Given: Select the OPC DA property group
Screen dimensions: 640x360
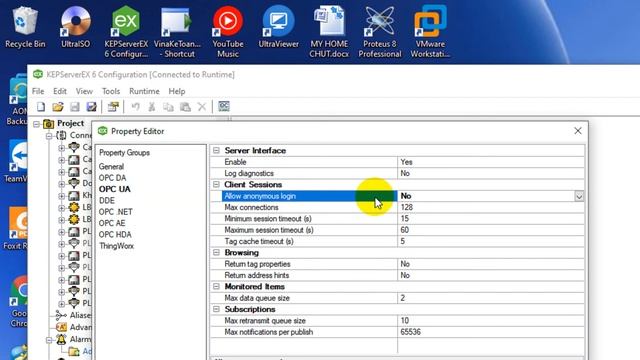Looking at the screenshot, I should (x=113, y=178).
